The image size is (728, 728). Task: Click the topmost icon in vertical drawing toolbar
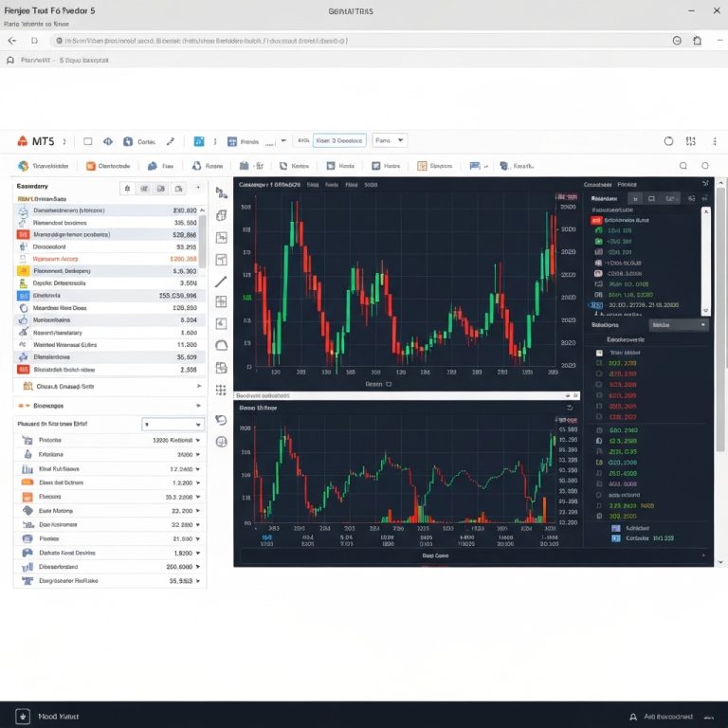[x=221, y=191]
